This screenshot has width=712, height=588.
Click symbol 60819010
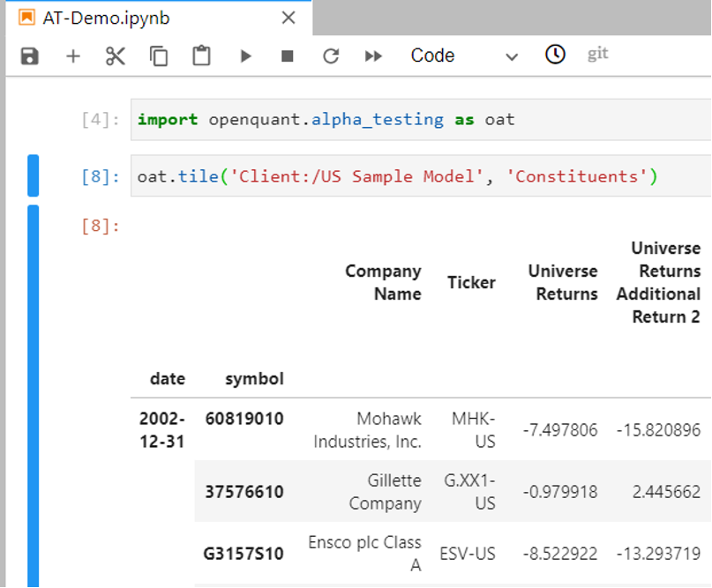[x=244, y=419]
